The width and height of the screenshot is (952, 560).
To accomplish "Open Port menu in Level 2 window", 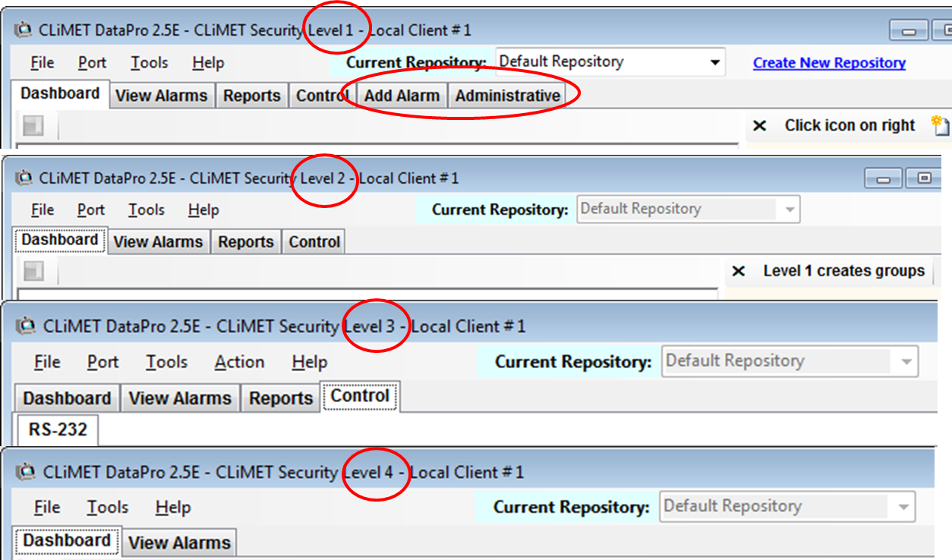I will [x=91, y=209].
